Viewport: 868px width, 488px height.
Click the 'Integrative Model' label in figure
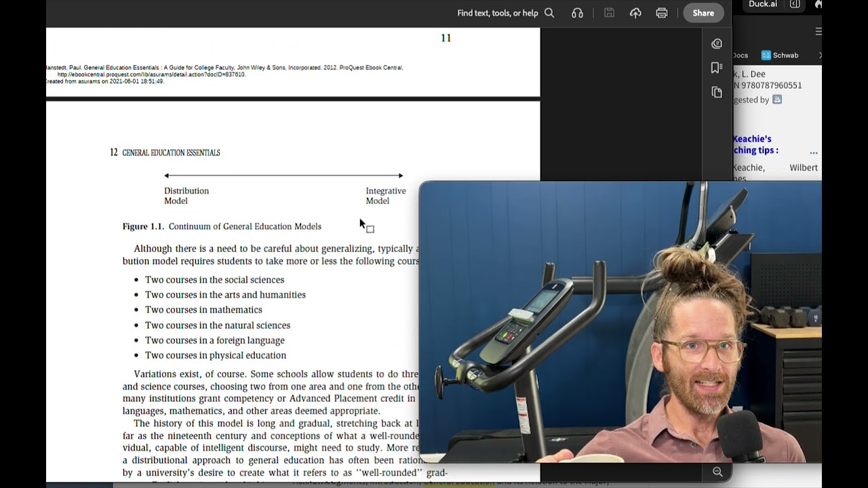pos(386,196)
